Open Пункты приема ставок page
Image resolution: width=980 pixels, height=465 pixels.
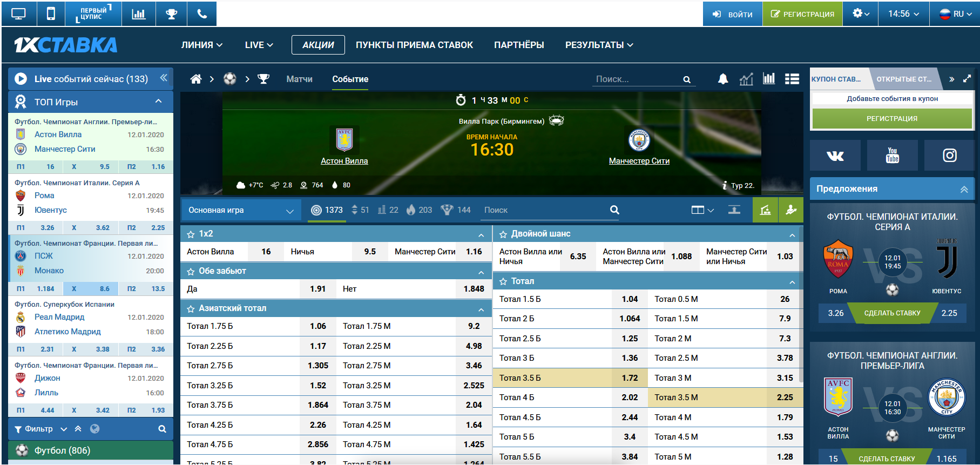[414, 45]
